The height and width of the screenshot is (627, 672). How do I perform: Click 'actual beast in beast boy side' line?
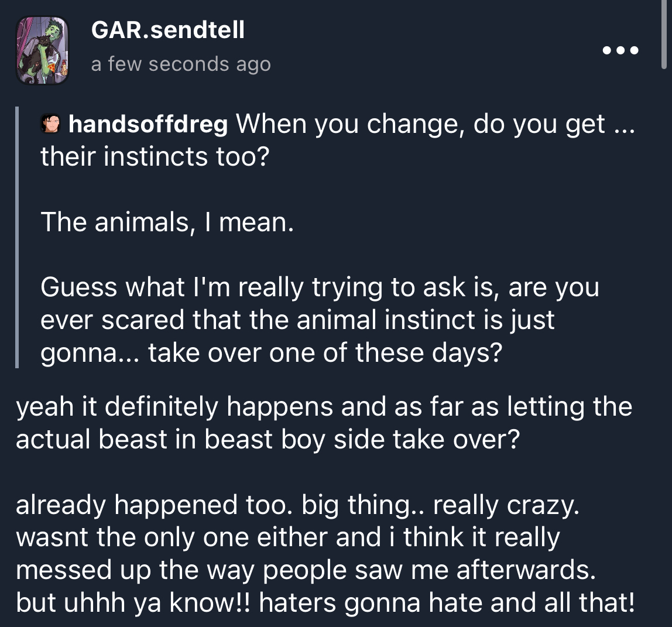pyautogui.click(x=267, y=440)
